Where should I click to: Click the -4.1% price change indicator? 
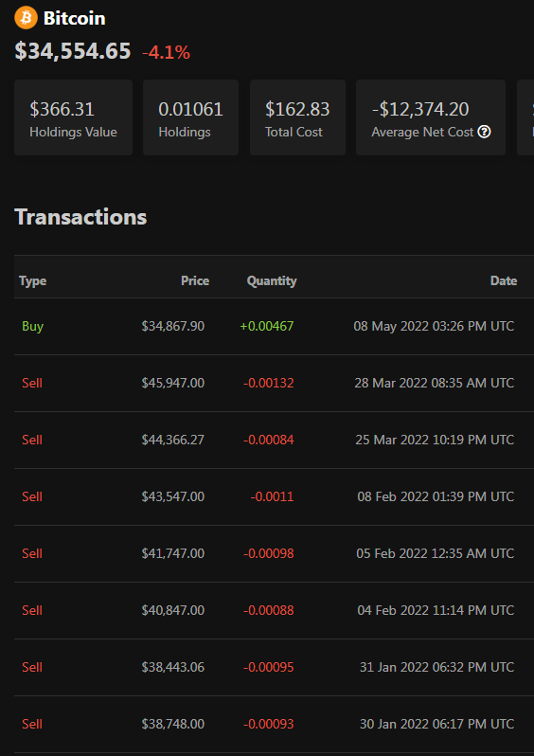pos(167,52)
